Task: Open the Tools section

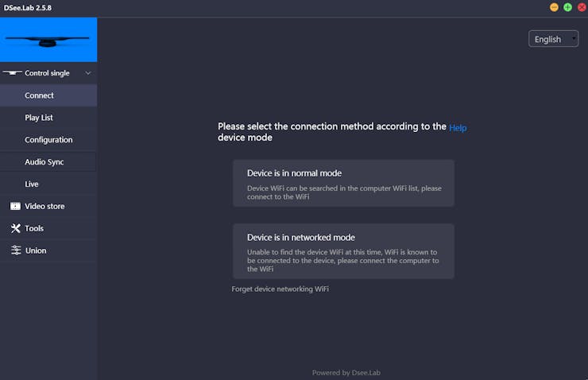Action: tap(34, 228)
